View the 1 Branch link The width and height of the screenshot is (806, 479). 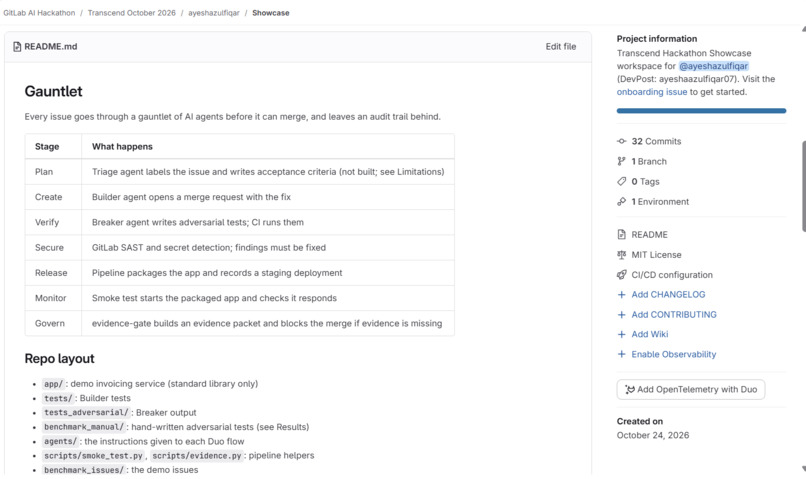[x=649, y=161]
